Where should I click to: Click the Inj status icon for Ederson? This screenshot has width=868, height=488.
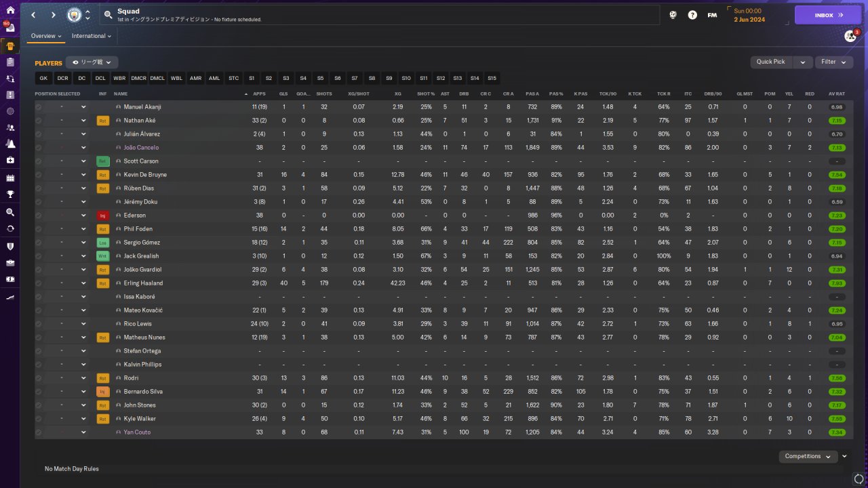pos(103,216)
